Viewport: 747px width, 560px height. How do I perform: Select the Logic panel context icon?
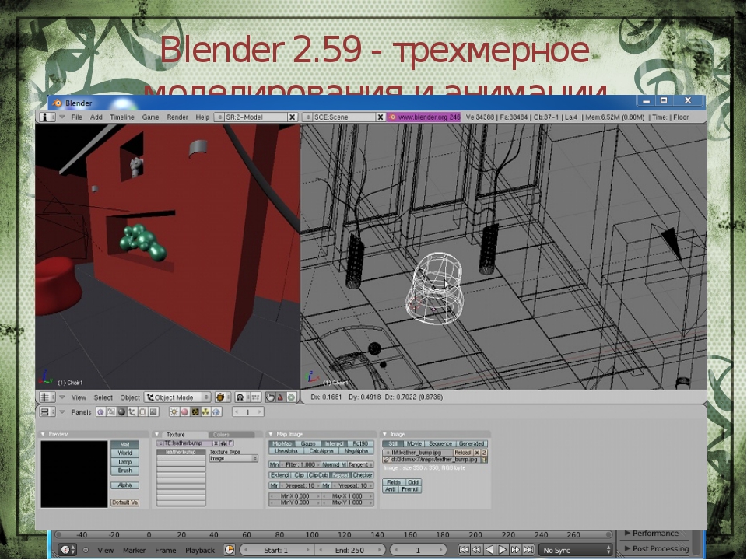pyautogui.click(x=100, y=412)
